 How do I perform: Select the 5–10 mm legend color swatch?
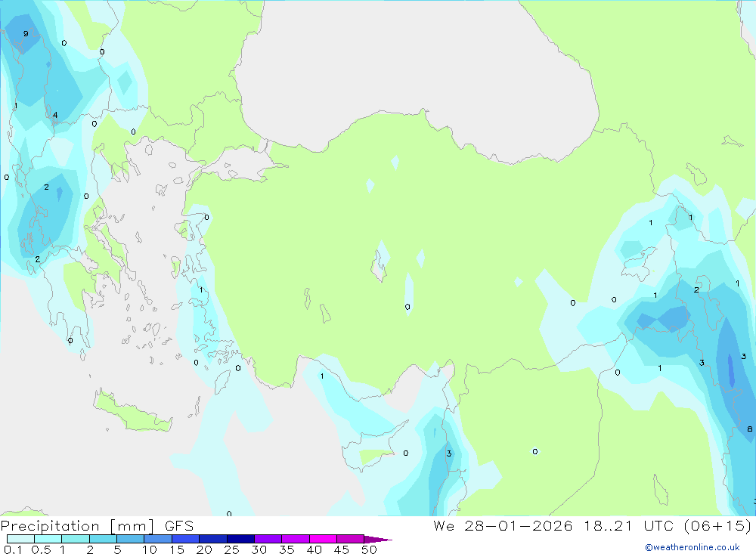tap(130, 539)
